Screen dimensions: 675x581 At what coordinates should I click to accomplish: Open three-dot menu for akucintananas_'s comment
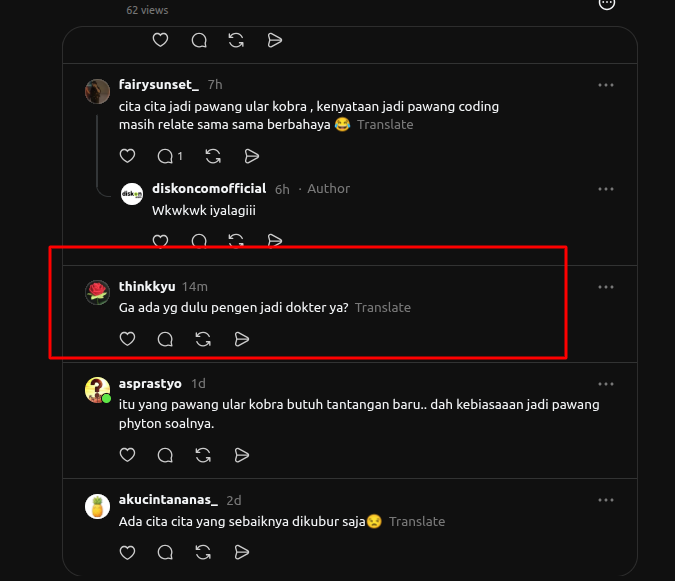click(x=606, y=500)
